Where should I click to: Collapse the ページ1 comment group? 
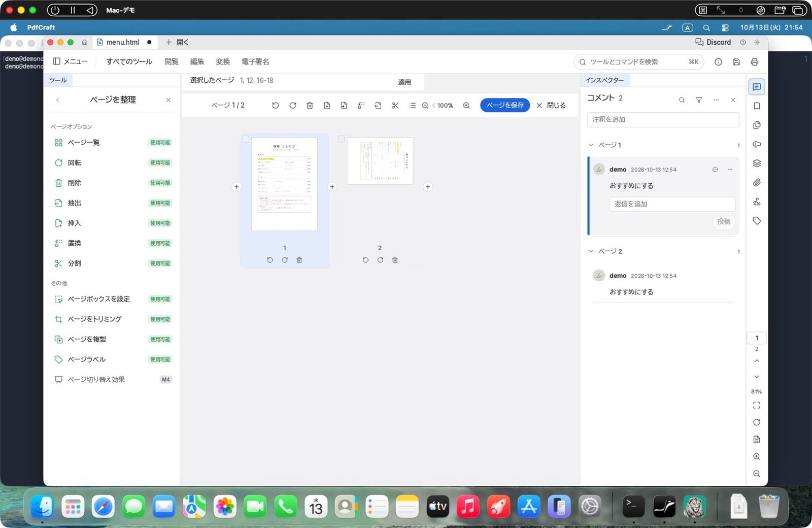click(x=591, y=145)
